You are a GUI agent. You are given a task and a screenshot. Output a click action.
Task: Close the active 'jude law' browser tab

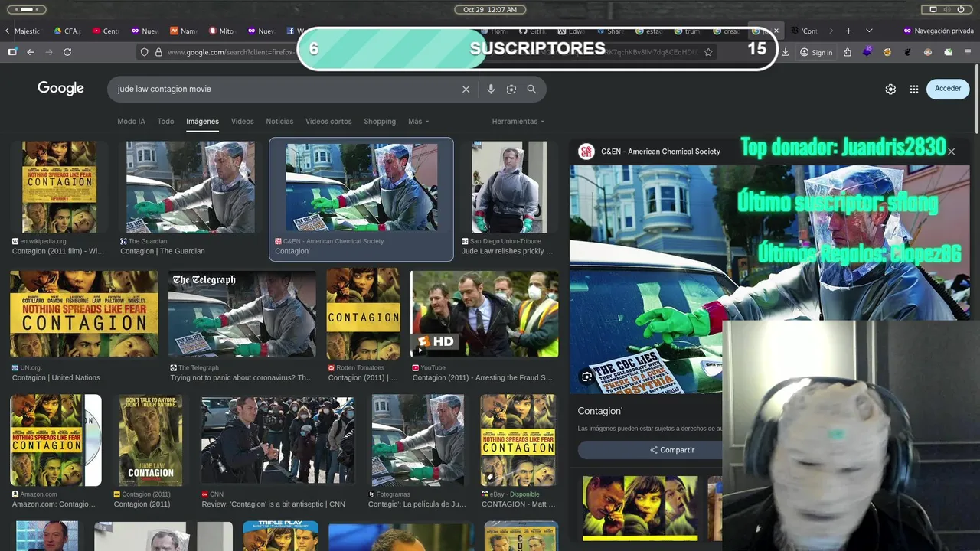click(x=776, y=31)
